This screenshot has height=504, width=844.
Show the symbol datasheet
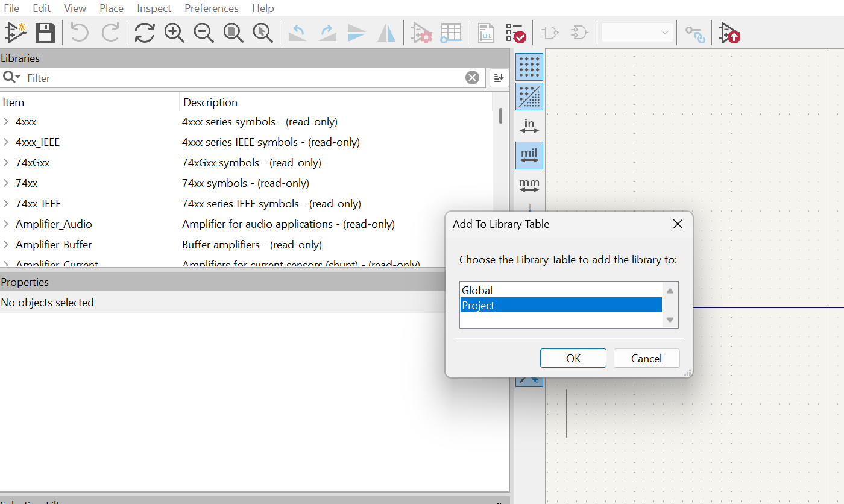pyautogui.click(x=486, y=33)
